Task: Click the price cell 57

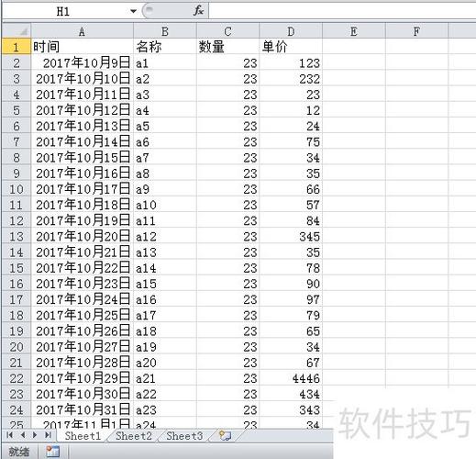Action: coord(291,205)
